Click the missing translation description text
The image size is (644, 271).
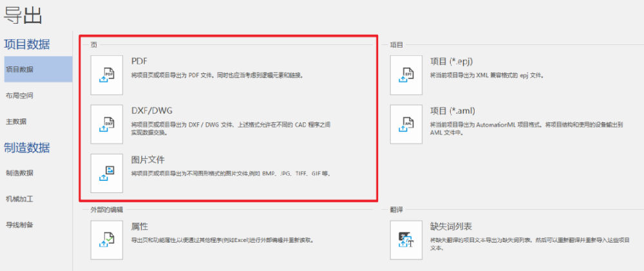[x=530, y=245]
